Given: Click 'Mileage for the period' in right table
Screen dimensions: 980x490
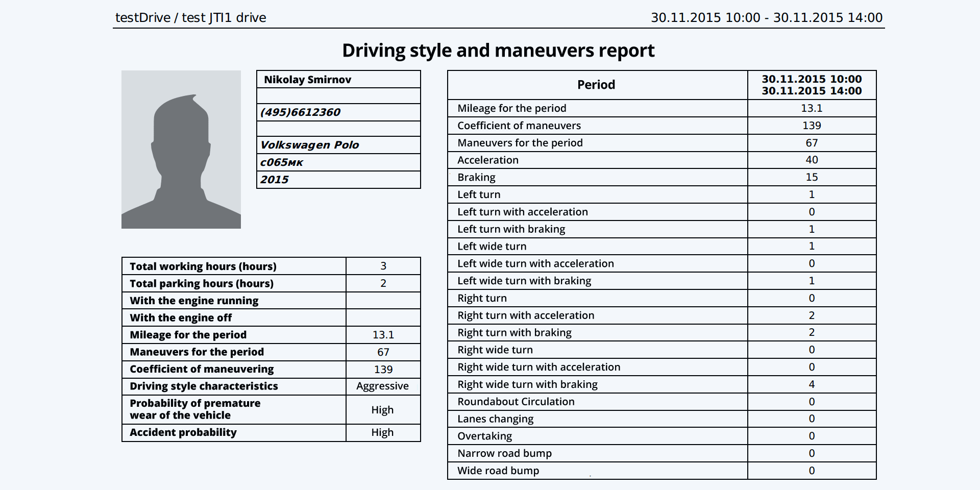Looking at the screenshot, I should [512, 108].
